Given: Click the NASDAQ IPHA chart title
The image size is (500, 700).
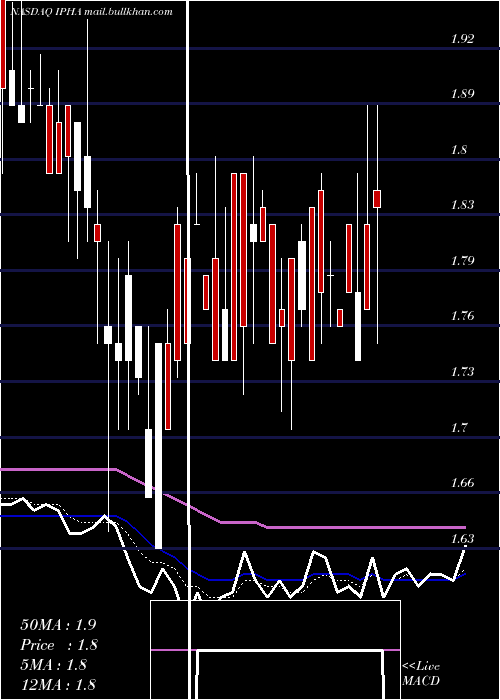Looking at the screenshot, I should click(x=91, y=12).
